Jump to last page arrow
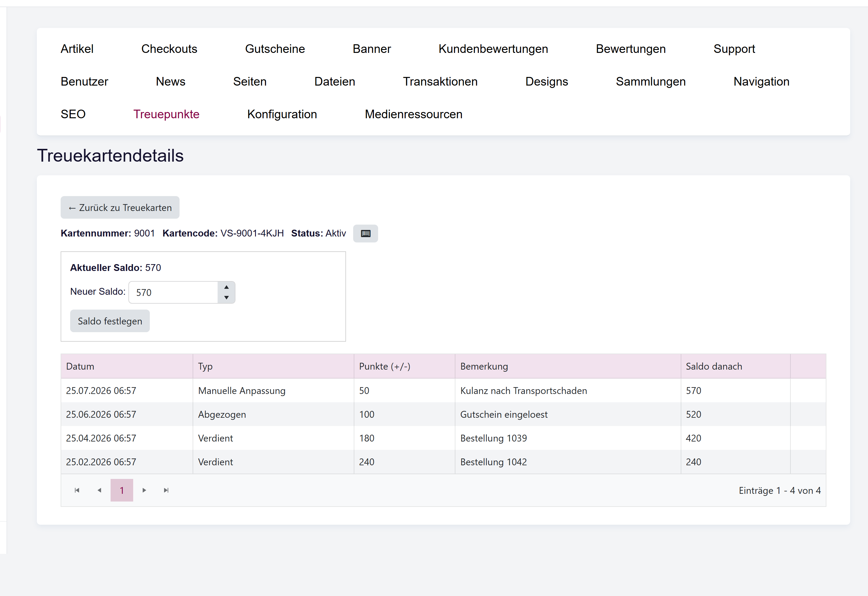This screenshot has width=868, height=596. (166, 490)
